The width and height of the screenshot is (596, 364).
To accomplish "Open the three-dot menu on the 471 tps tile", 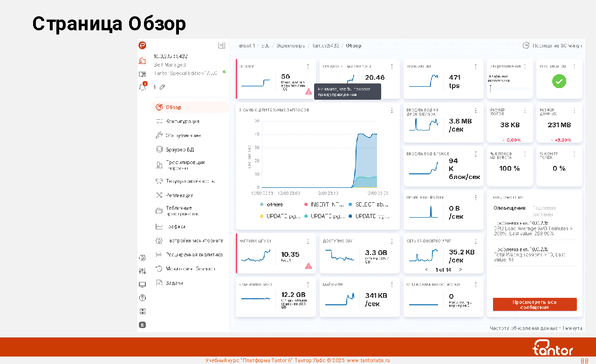I will click(x=476, y=67).
